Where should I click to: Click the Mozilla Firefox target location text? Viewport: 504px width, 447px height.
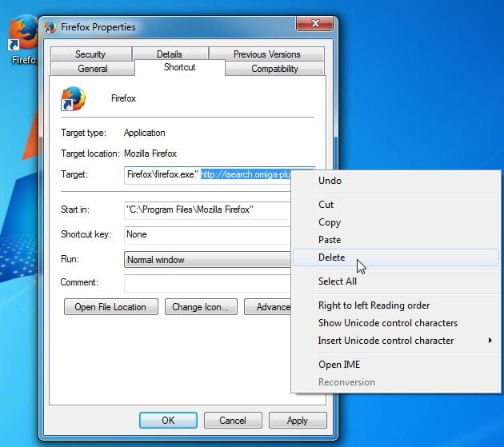150,154
